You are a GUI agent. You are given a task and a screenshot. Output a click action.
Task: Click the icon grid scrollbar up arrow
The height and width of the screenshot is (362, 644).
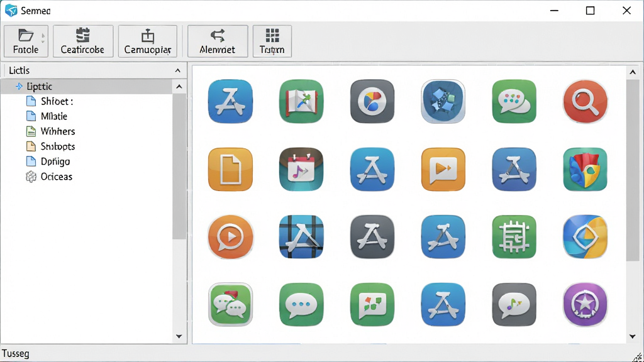point(633,72)
